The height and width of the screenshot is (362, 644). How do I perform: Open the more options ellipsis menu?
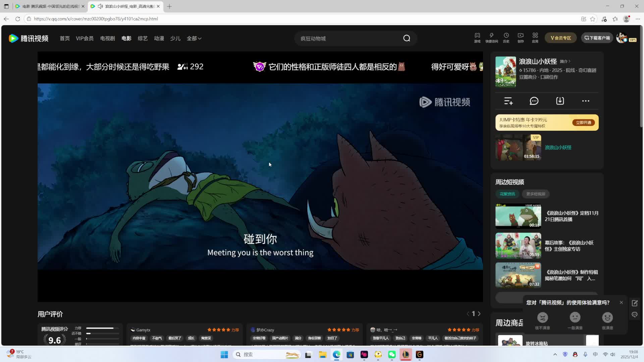pyautogui.click(x=586, y=101)
